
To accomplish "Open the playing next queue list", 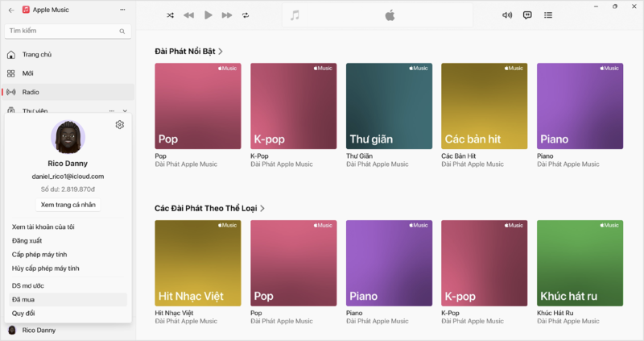I will (x=548, y=15).
